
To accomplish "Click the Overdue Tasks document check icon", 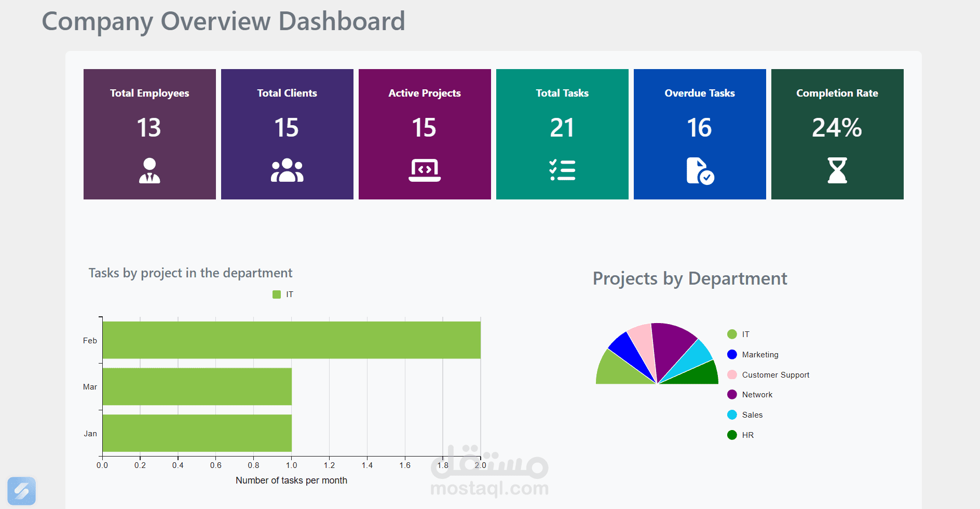I will pos(700,171).
